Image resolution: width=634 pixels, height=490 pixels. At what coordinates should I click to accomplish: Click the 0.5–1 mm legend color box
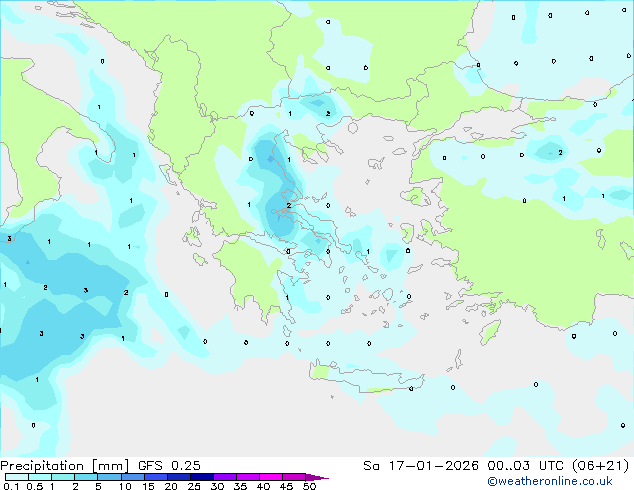coord(40,477)
